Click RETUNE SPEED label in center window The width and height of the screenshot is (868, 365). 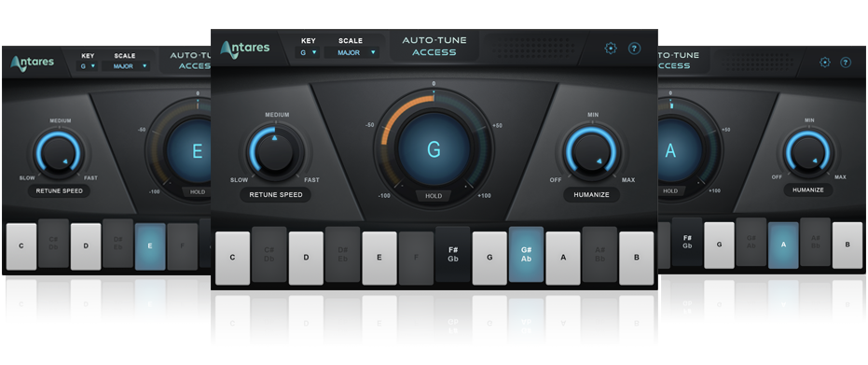tap(275, 194)
